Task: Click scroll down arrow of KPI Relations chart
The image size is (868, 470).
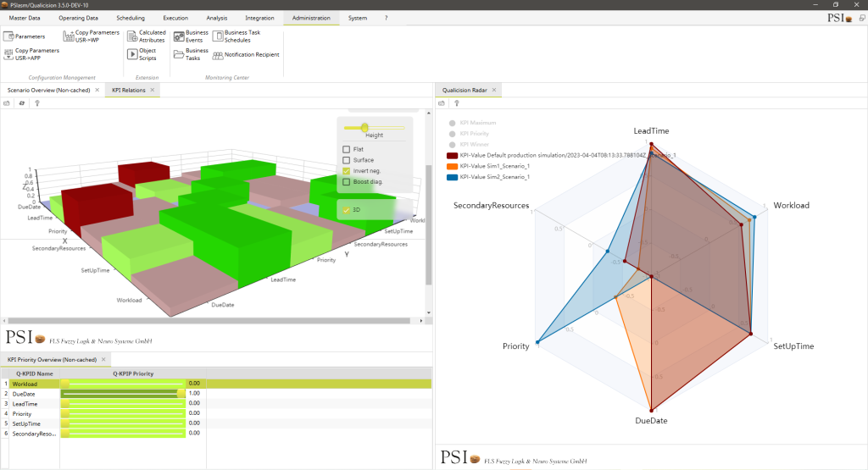Action: (x=428, y=313)
